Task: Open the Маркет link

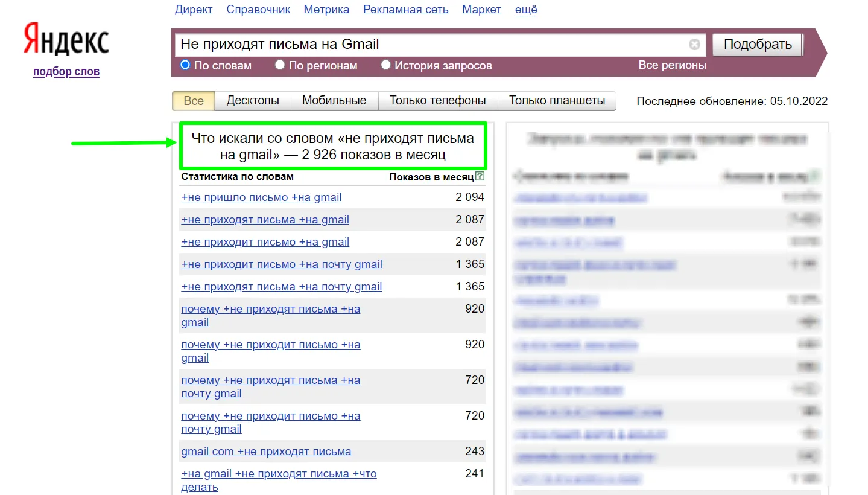Action: [481, 10]
